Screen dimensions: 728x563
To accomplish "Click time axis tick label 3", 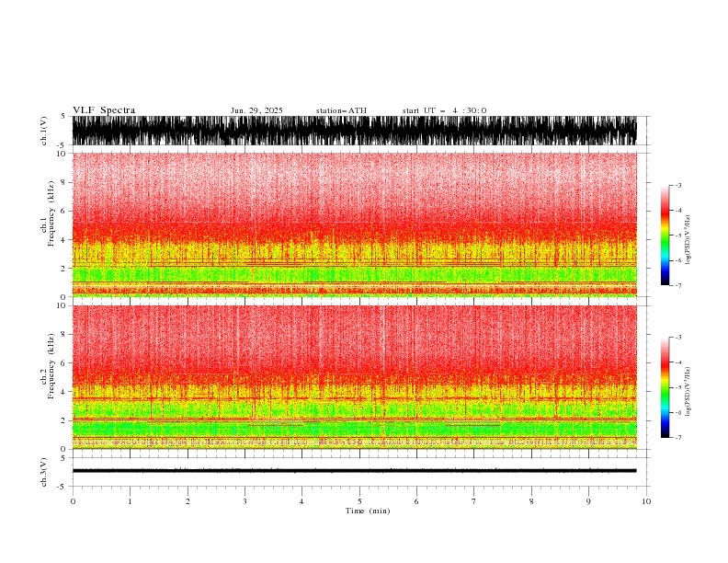I will pos(245,501).
